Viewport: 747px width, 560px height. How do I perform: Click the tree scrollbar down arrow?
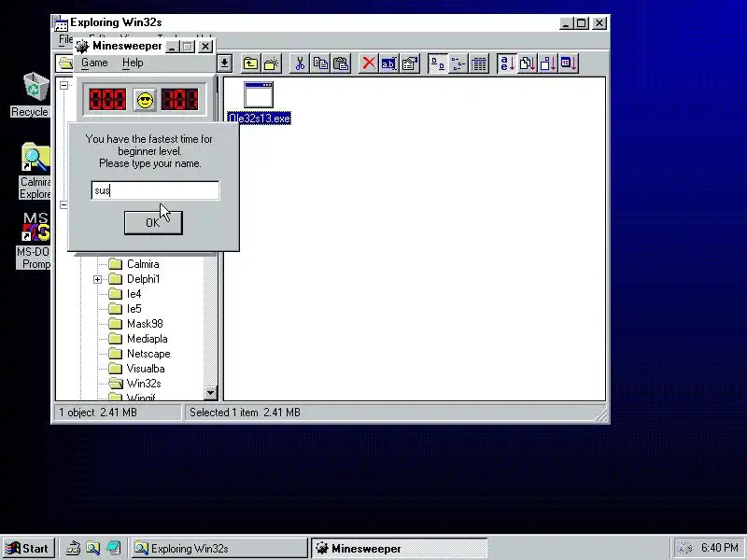(x=210, y=393)
